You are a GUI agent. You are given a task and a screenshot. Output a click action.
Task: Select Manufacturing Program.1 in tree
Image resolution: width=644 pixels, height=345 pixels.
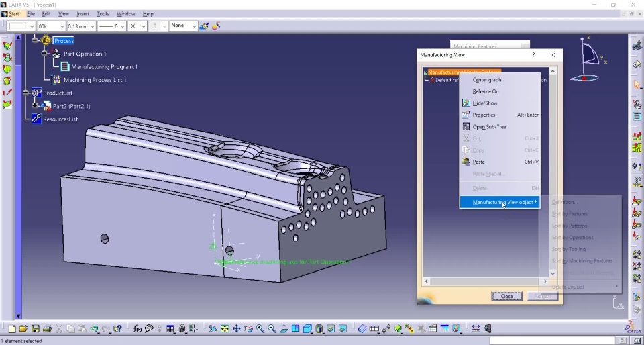point(105,67)
